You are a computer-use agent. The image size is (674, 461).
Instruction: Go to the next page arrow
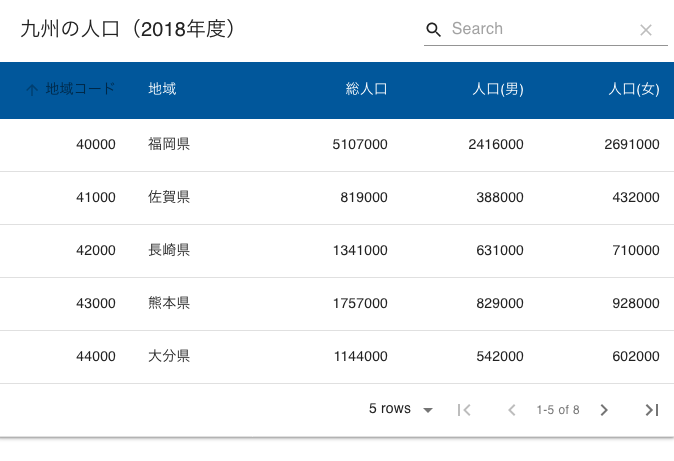604,410
